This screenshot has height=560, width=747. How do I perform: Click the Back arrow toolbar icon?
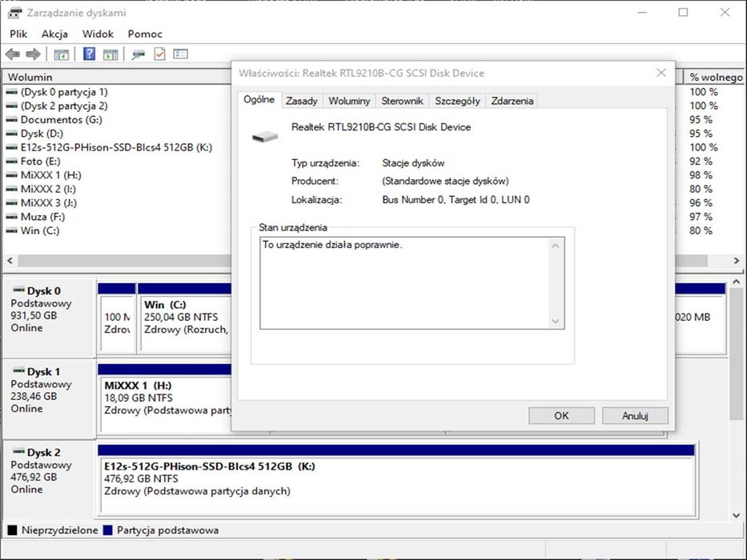(x=13, y=54)
